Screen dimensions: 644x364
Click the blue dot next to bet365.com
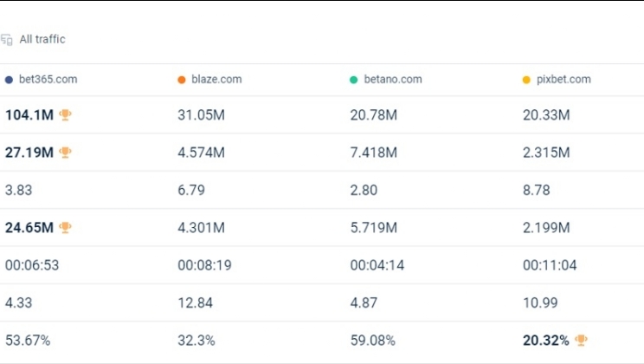(x=9, y=80)
